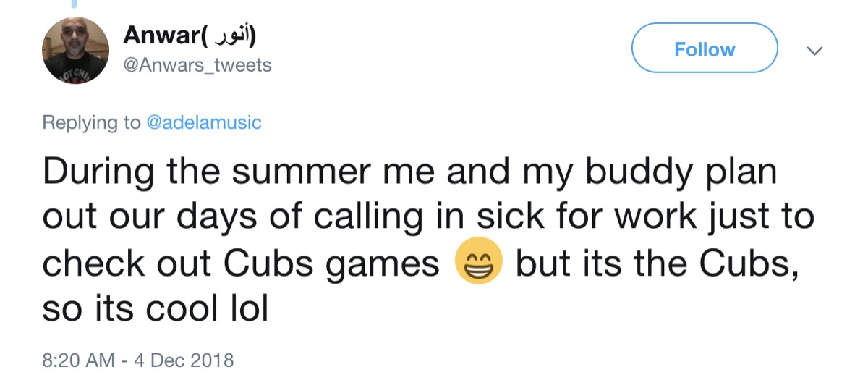Viewport: 868px width, 388px height.
Task: Open the @adelamusic mention link
Action: pos(203,122)
